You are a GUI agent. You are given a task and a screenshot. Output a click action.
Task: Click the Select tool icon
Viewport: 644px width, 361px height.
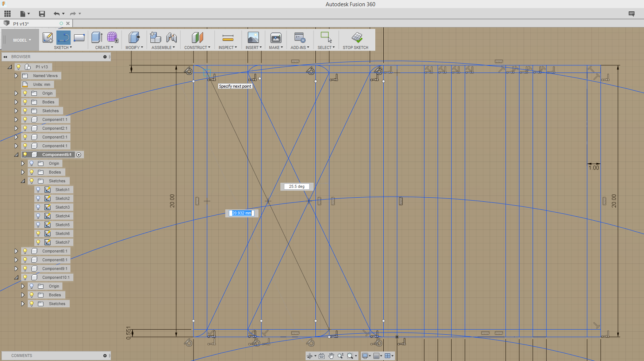pos(326,38)
